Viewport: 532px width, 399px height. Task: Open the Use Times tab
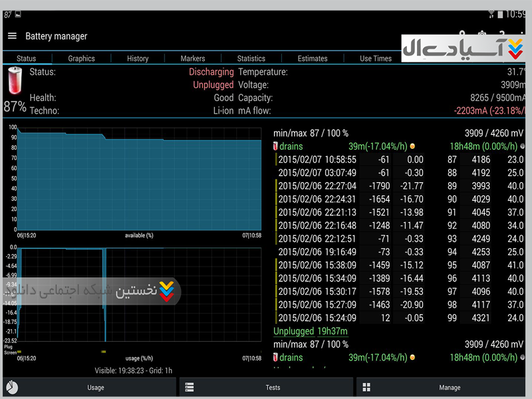pos(376,59)
